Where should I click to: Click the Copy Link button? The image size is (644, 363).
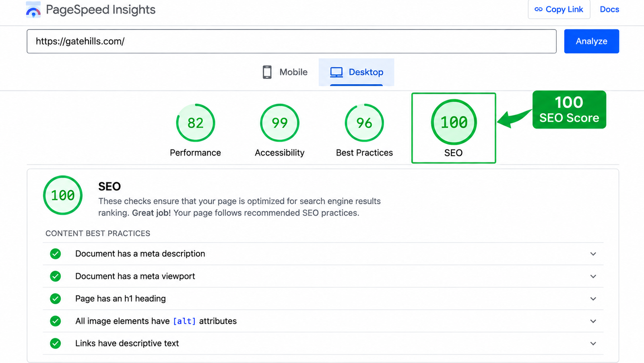tap(559, 9)
